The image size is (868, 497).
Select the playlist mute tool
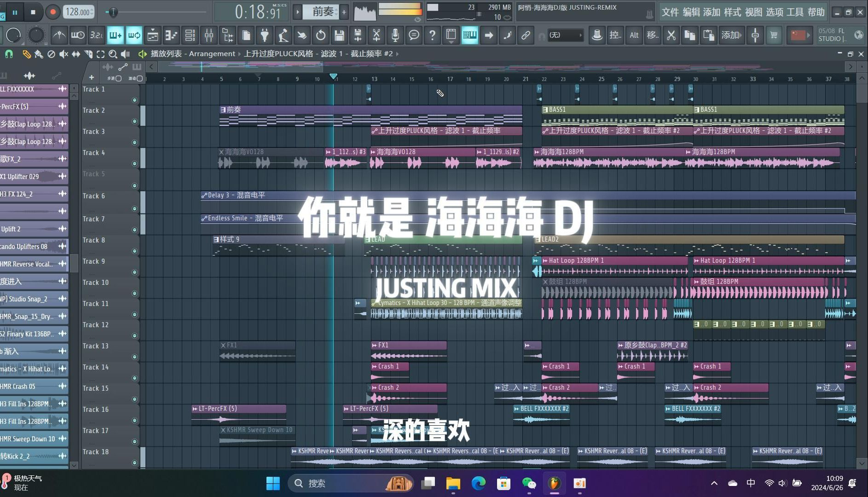64,54
